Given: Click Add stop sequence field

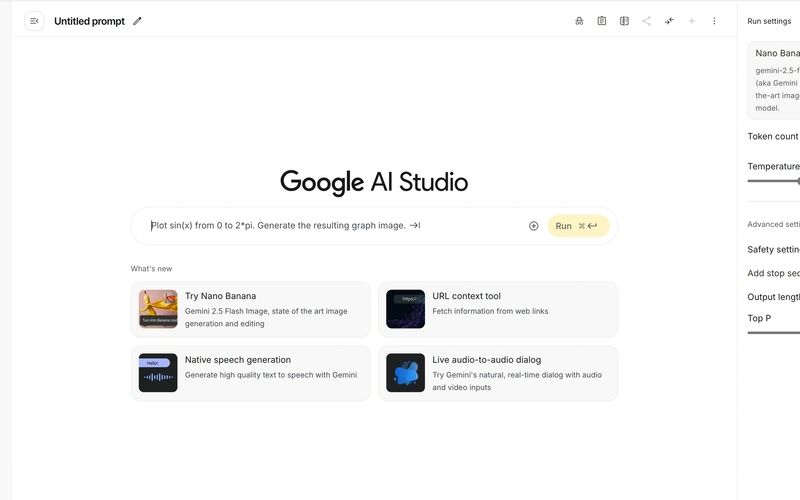Looking at the screenshot, I should [x=773, y=273].
